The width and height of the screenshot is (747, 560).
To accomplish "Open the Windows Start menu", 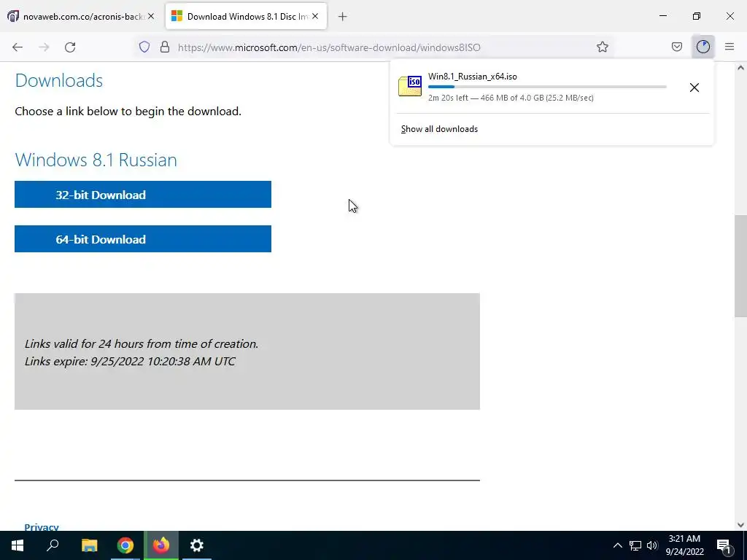I will point(18,545).
